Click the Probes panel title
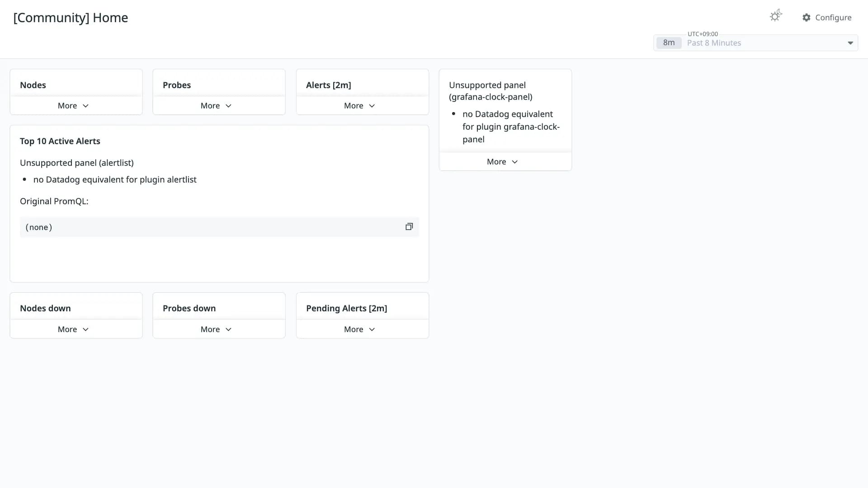 tap(177, 85)
